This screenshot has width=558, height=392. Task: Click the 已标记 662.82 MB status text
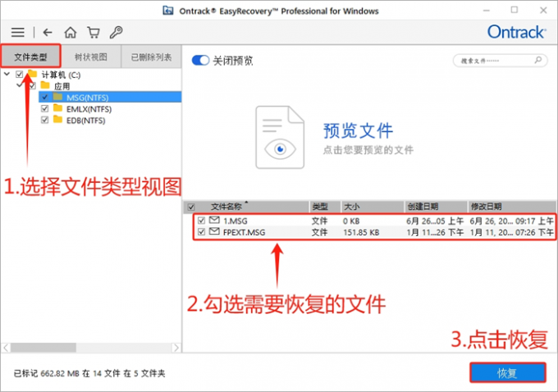pos(89,373)
